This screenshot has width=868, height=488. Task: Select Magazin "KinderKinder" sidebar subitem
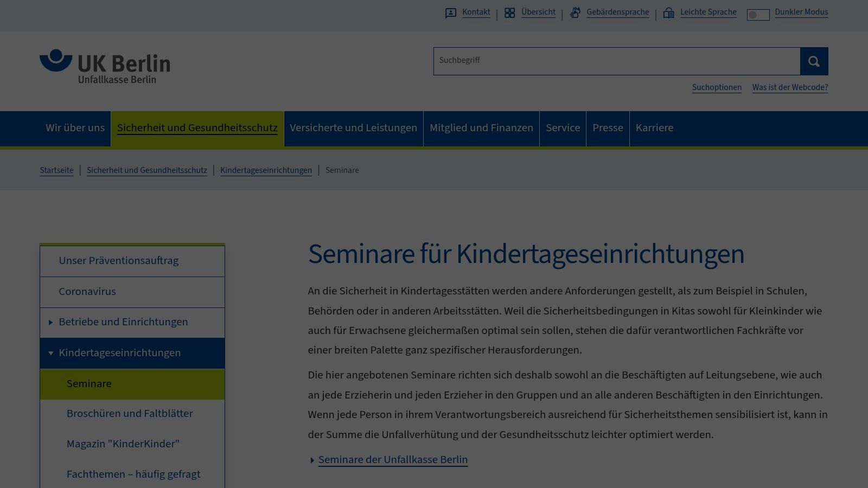(132, 445)
